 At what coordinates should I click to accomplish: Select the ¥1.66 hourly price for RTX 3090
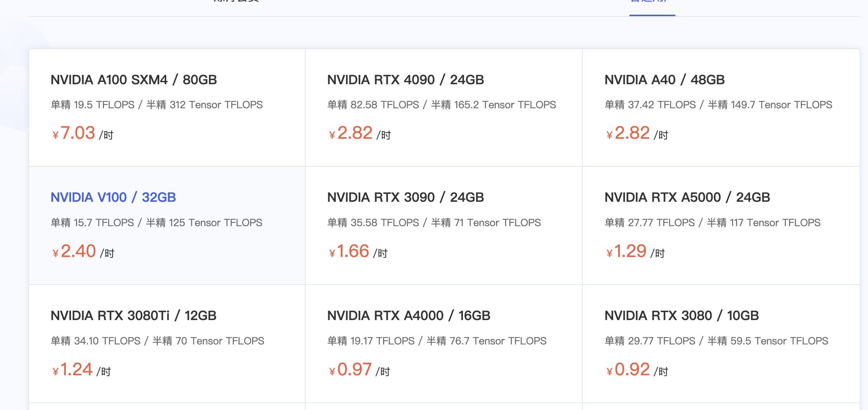click(x=358, y=251)
